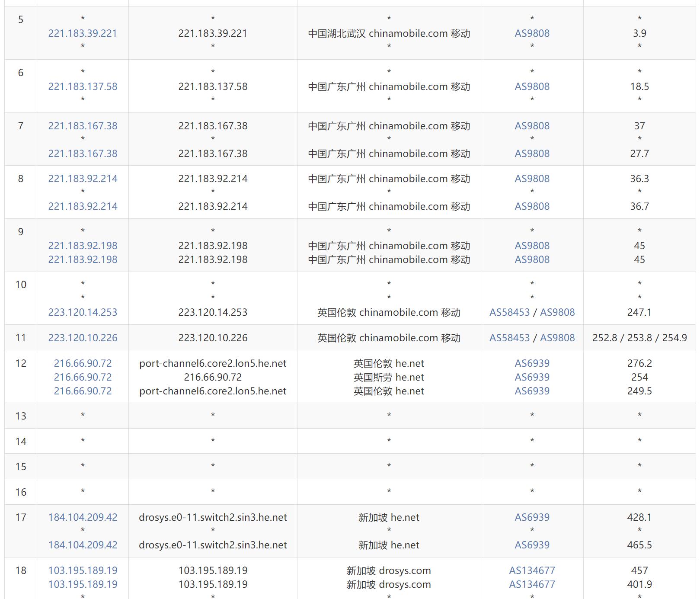Select the 18.5 latency value in hop 6
Image resolution: width=700 pixels, height=599 pixels.
639,86
